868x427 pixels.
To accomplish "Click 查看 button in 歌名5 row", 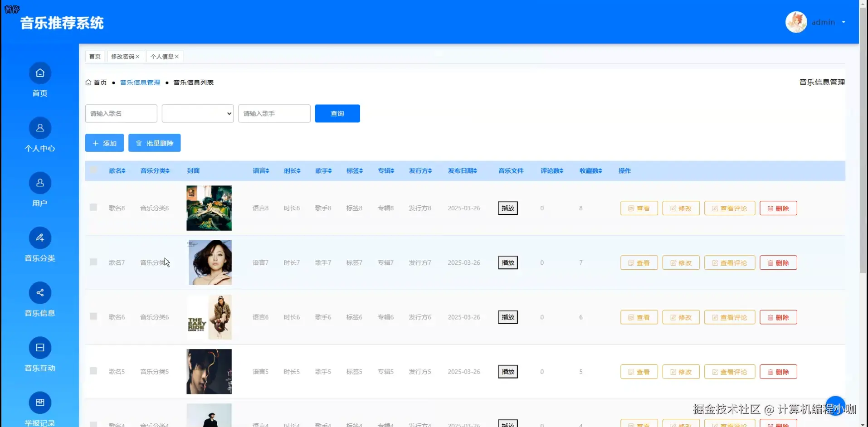I will click(639, 372).
